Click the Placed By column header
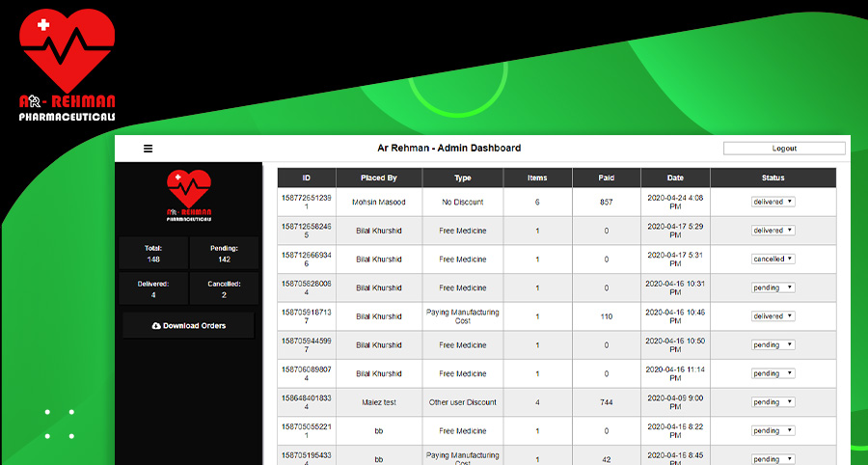Image resolution: width=868 pixels, height=465 pixels. pos(379,178)
